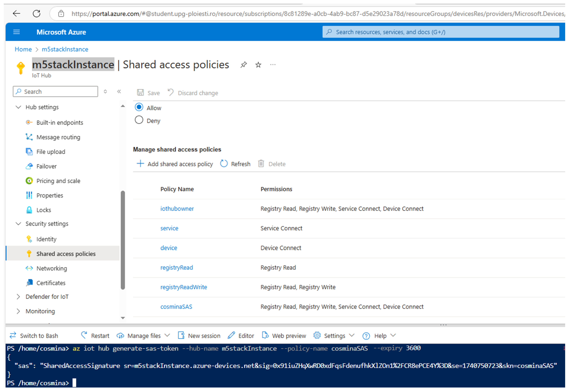
Task: Pin the blade using the pin icon
Action: 243,65
